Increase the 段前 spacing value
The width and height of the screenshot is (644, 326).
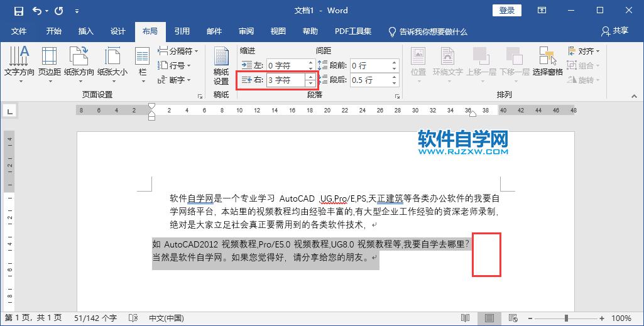click(x=395, y=63)
